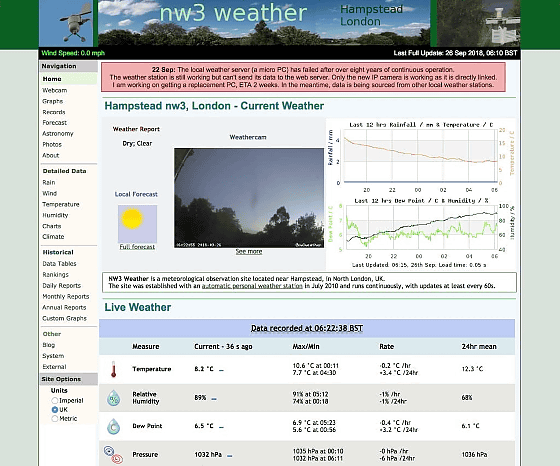Open Annual Reports
The height and width of the screenshot is (466, 560).
[64, 307]
